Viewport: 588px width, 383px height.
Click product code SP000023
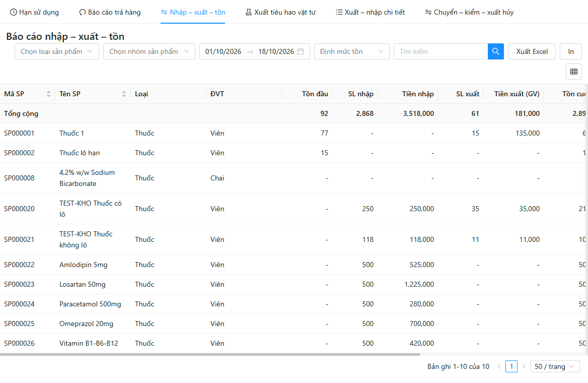(19, 284)
